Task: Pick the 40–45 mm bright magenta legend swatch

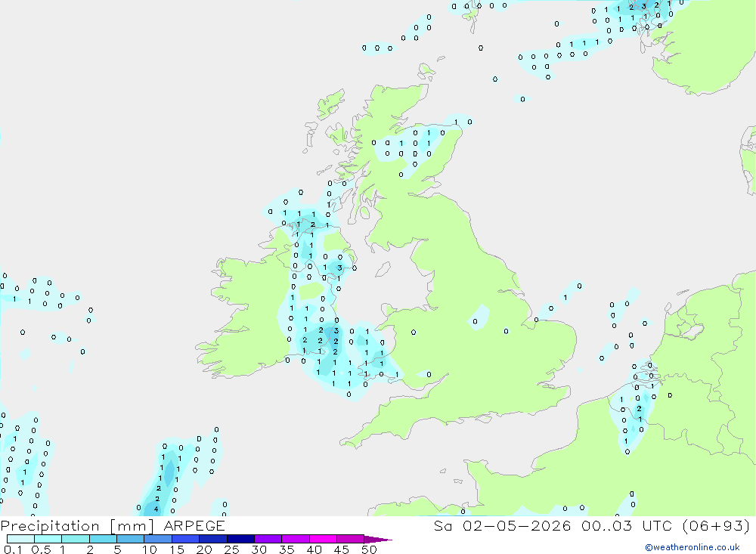Action: click(323, 539)
